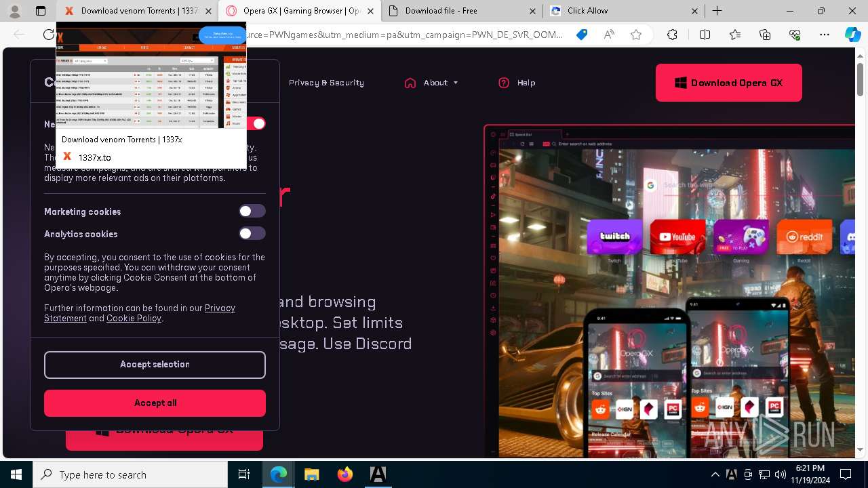Open Microsoft Edge from taskbar

pyautogui.click(x=279, y=474)
